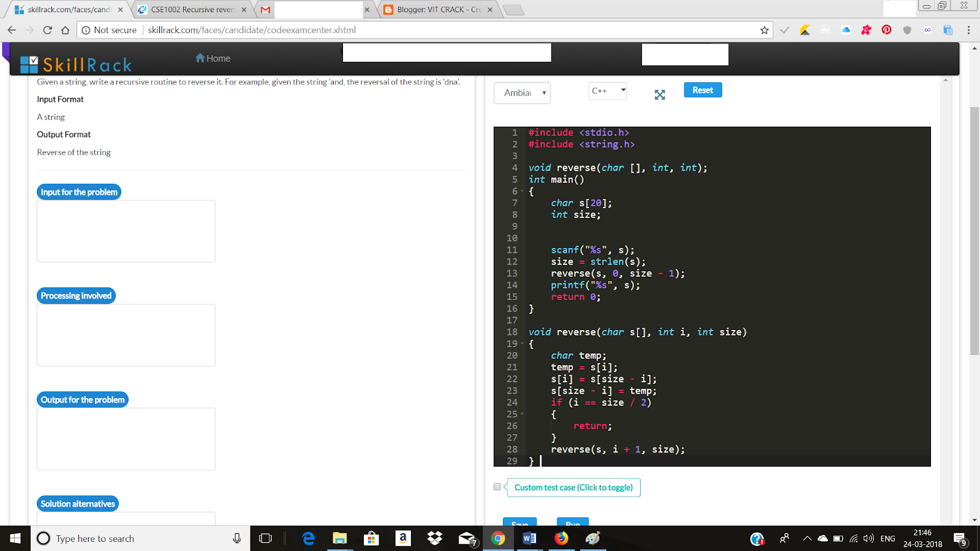Launch Firefox from the taskbar
This screenshot has width=980, height=551.
point(561,538)
